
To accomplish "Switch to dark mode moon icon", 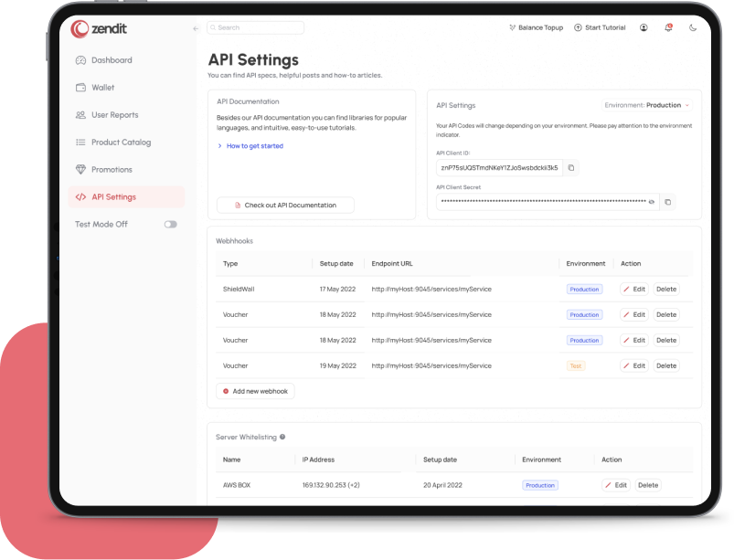I will coord(693,27).
